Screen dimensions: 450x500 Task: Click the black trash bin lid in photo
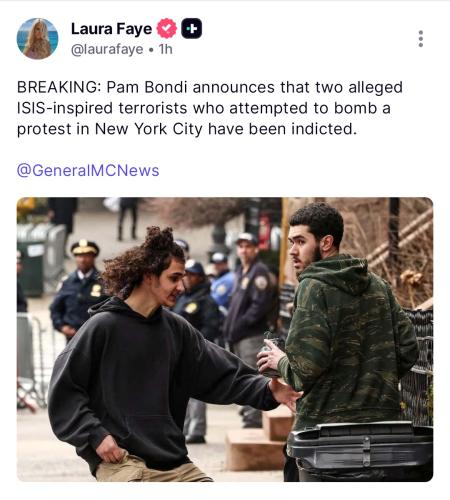click(x=361, y=443)
